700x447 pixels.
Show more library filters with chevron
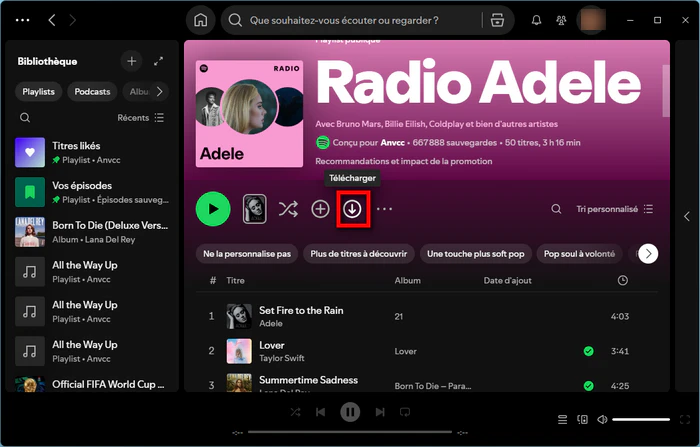pyautogui.click(x=159, y=92)
